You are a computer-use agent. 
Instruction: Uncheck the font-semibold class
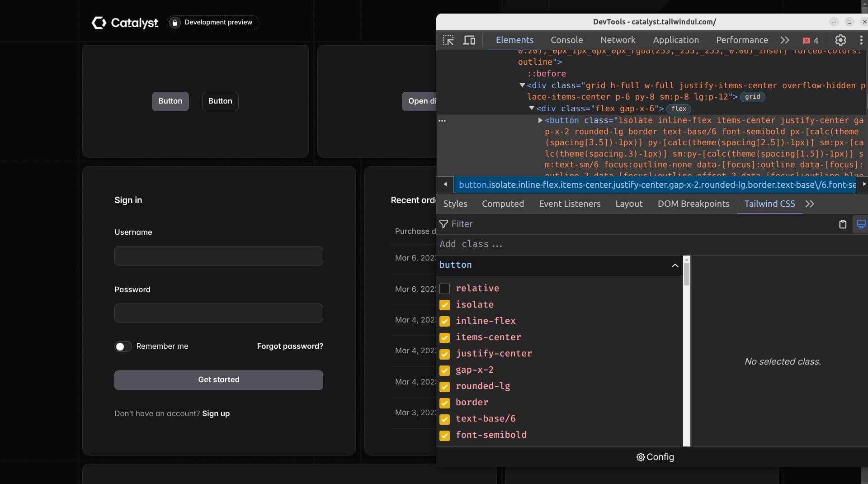click(x=444, y=435)
